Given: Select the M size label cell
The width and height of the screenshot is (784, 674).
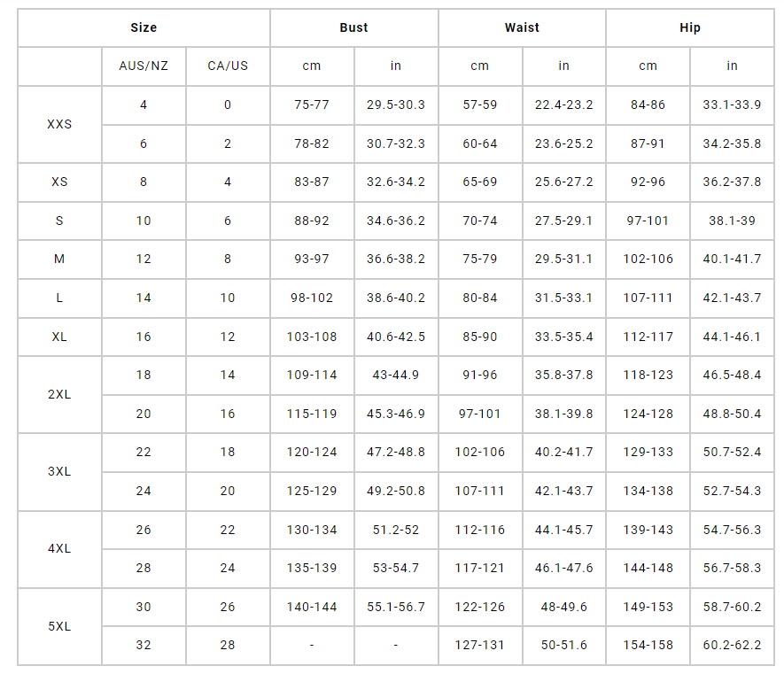Looking at the screenshot, I should point(59,259).
